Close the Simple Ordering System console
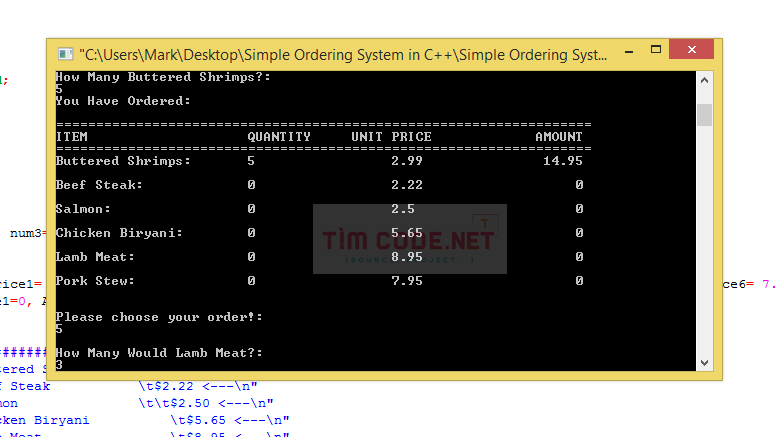The width and height of the screenshot is (779, 437). 692,49
